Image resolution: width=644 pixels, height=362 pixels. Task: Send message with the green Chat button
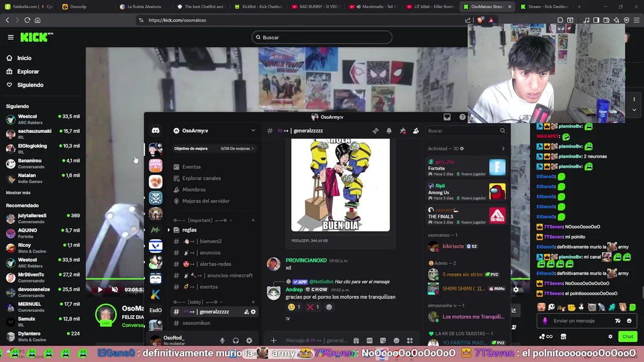[x=627, y=337]
